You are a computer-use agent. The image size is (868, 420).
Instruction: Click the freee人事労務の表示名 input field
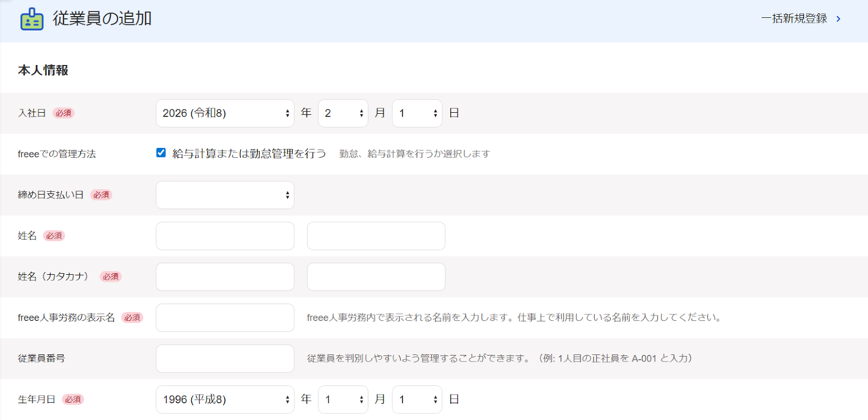coord(225,318)
